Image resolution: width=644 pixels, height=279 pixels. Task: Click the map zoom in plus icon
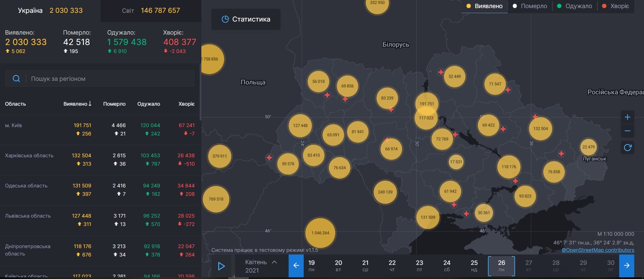coord(627,117)
